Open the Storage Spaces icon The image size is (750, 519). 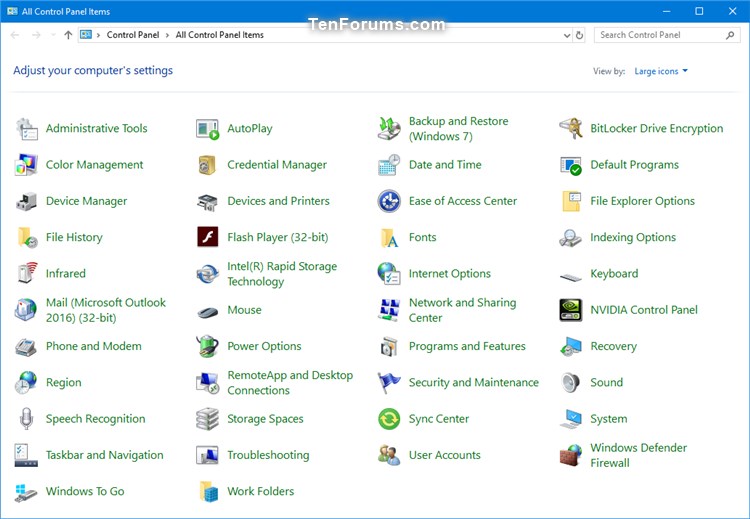[208, 419]
